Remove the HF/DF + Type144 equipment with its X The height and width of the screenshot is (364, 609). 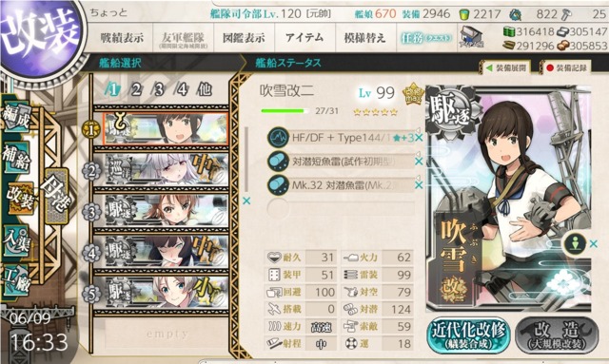(x=419, y=138)
